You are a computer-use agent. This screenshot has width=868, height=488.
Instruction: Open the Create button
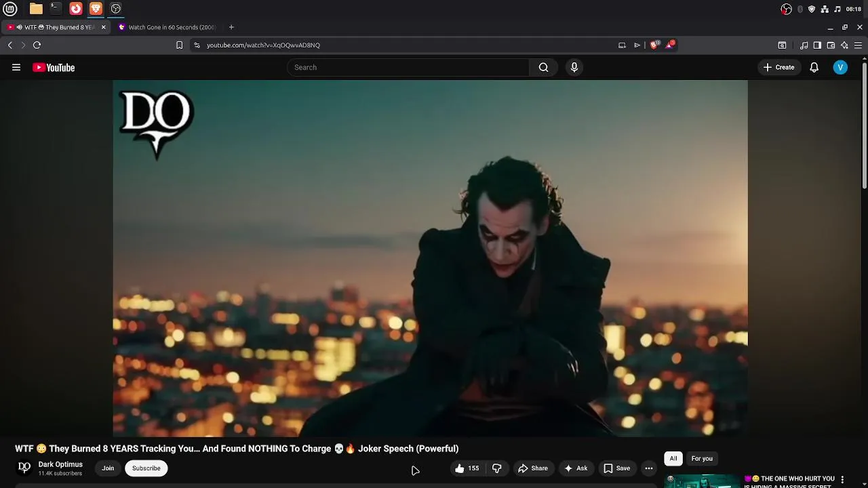coord(778,67)
